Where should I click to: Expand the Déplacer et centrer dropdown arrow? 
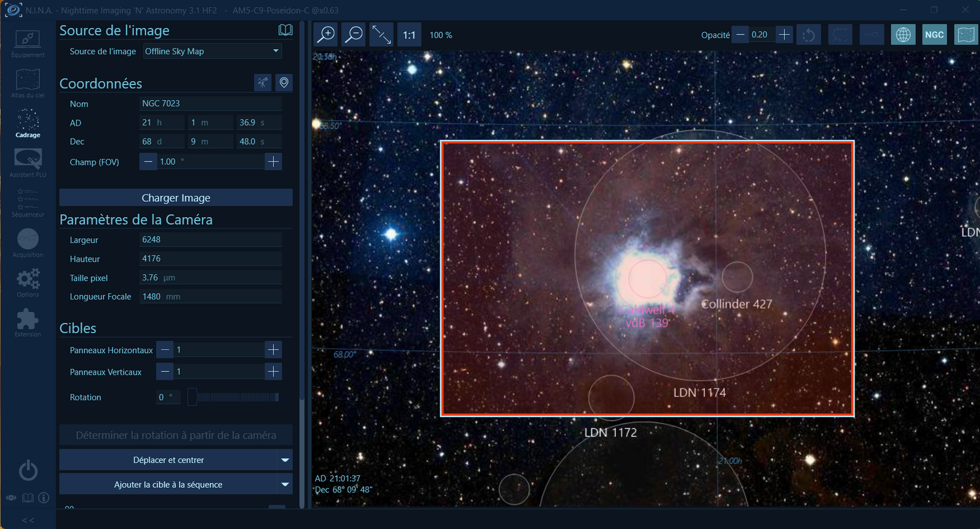[x=286, y=460]
